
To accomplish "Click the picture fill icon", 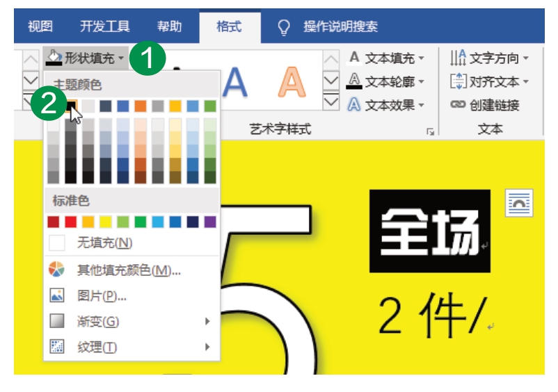I will point(57,295).
